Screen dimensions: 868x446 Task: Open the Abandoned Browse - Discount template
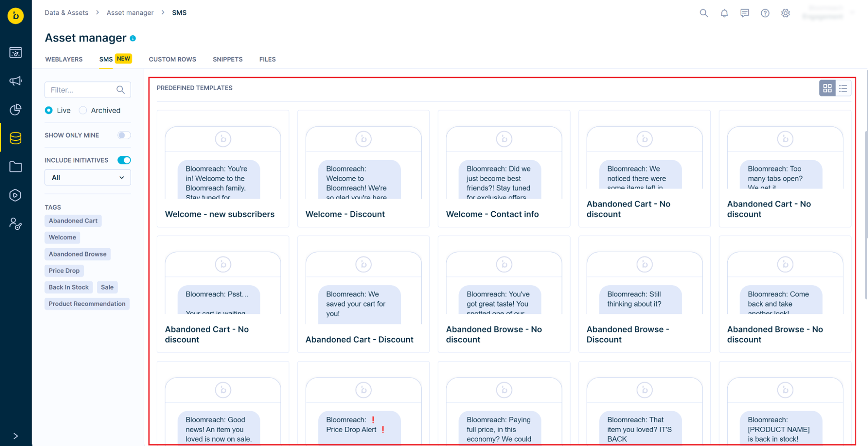644,294
